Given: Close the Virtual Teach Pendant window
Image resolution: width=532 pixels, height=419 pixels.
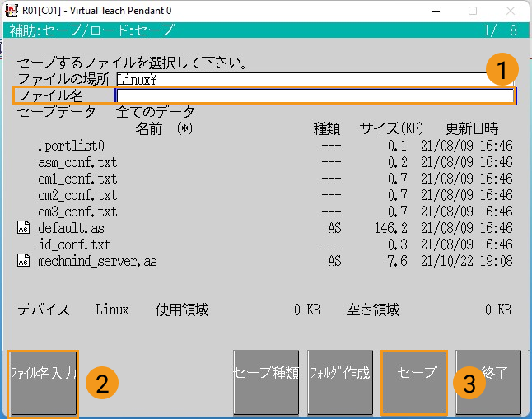Looking at the screenshot, I should click(511, 11).
